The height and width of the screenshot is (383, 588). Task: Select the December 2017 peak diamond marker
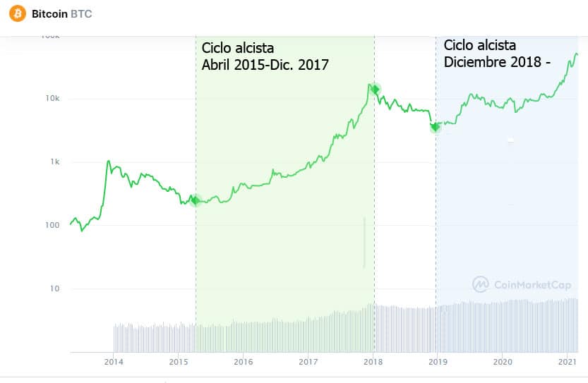point(375,89)
